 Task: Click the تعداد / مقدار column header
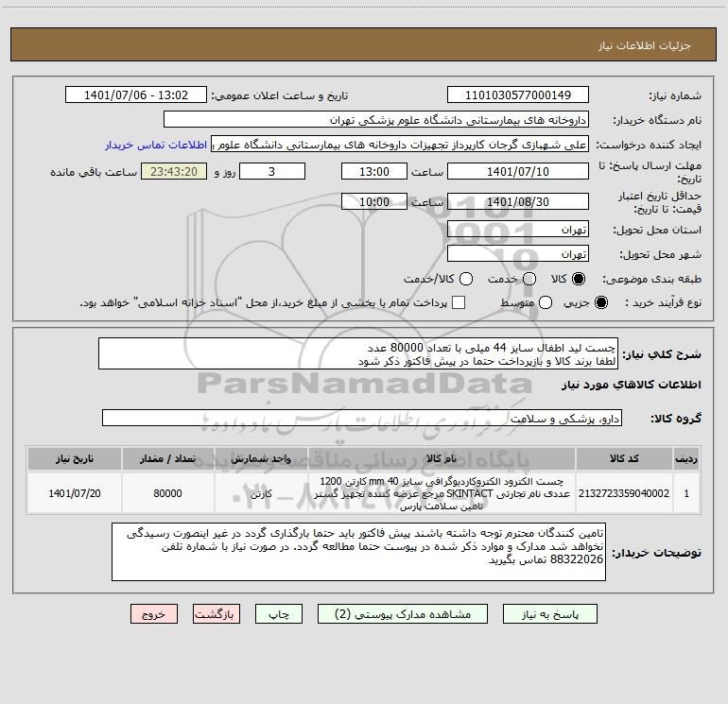pos(167,458)
